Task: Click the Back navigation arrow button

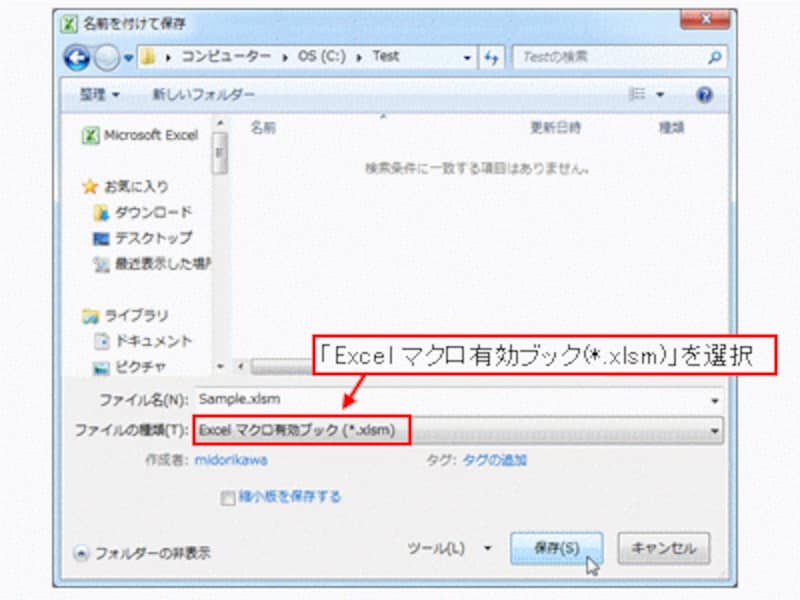Action: (x=77, y=58)
